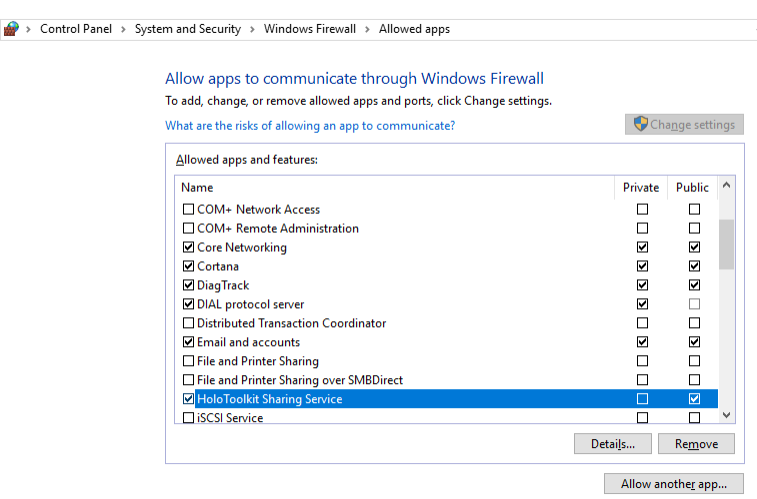Select the HoloToolkit Sharing Service row
This screenshot has width=757, height=499.
(456, 399)
